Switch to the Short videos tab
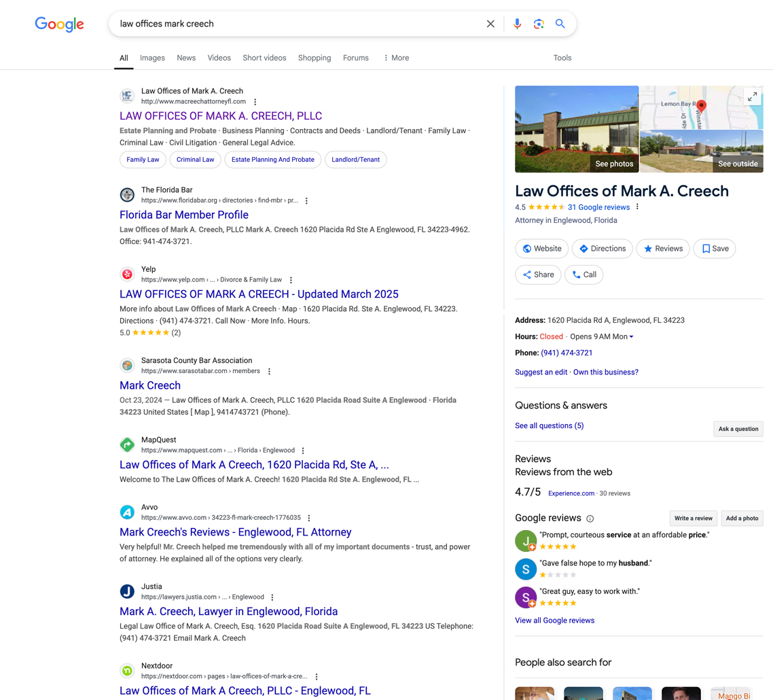773x700 pixels. [264, 58]
